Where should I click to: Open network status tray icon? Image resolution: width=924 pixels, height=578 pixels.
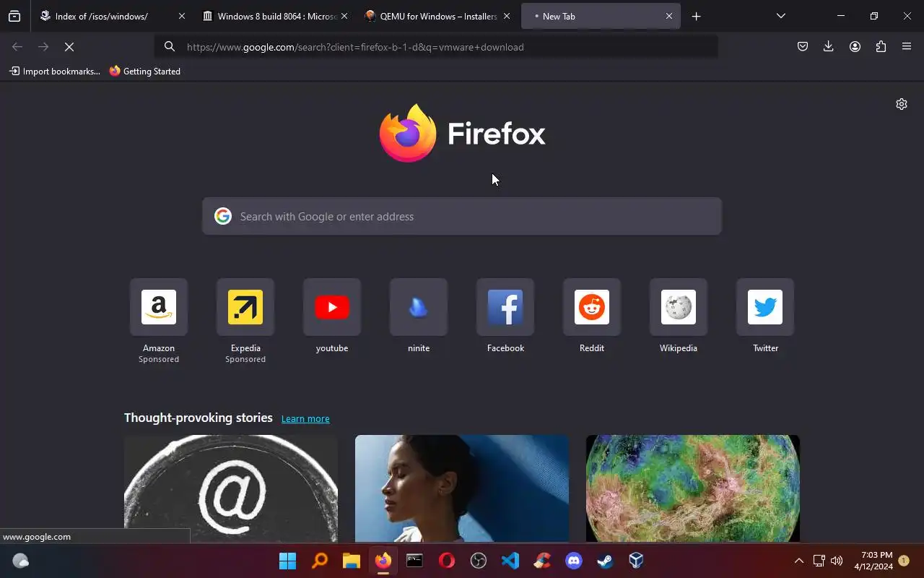(819, 561)
